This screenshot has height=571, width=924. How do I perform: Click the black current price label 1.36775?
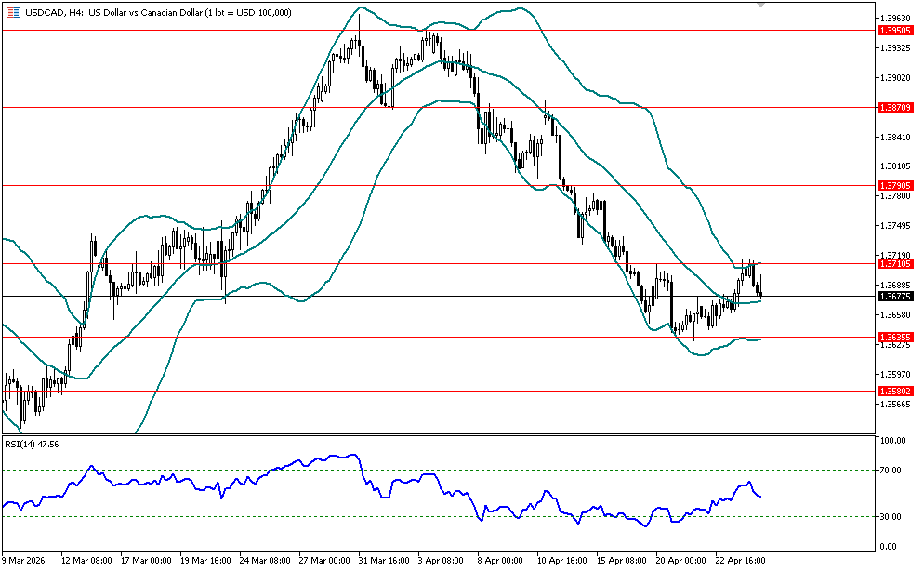895,296
